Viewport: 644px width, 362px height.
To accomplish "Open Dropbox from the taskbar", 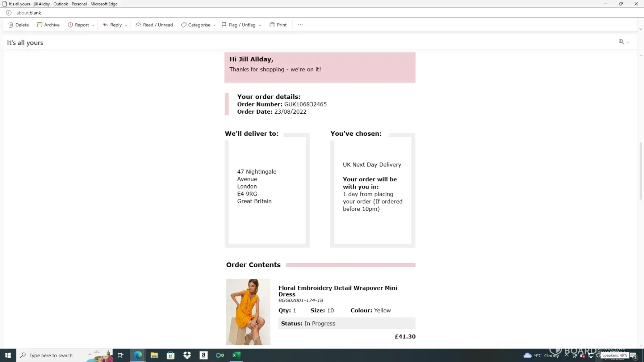I will (187, 355).
